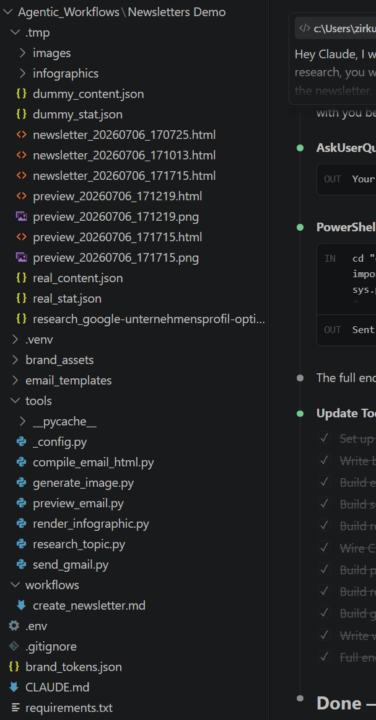
Task: Expand the brand_assets folder
Action: click(15, 360)
